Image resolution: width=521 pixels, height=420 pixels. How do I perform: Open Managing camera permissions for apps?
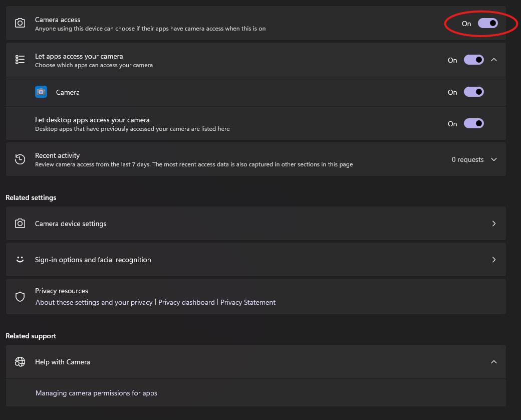96,393
